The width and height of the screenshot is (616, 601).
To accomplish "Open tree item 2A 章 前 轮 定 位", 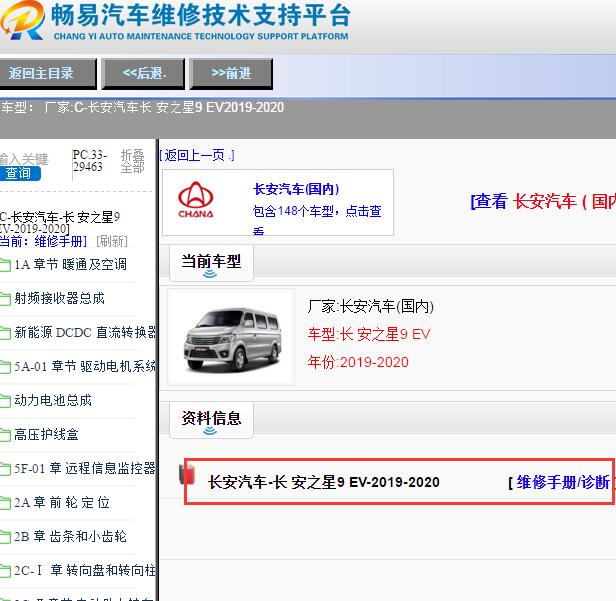I will [62, 502].
